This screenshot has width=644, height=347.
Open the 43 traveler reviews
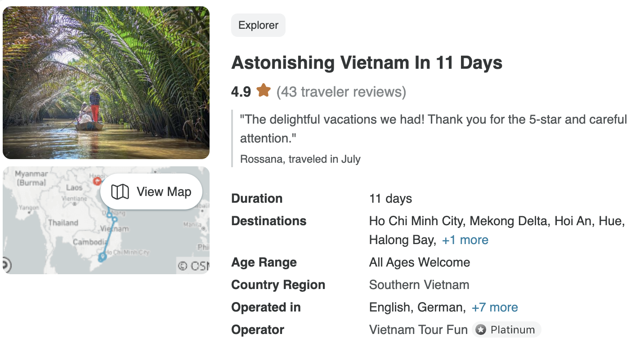(341, 92)
